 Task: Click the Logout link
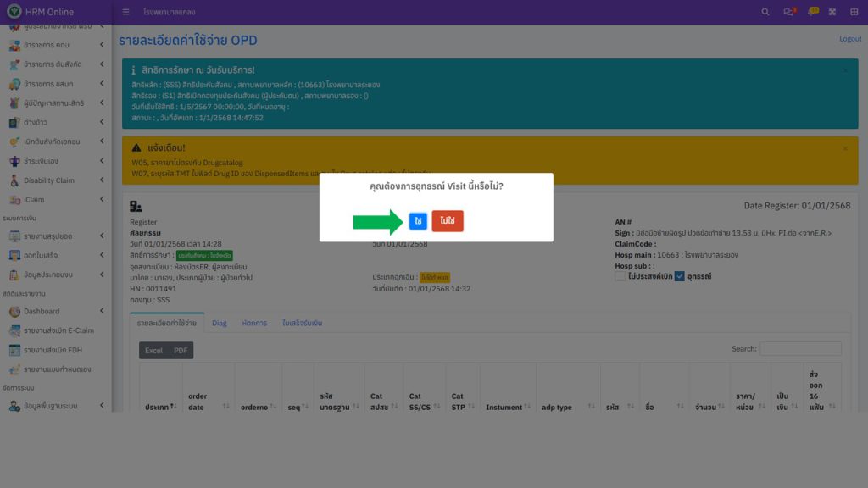849,39
